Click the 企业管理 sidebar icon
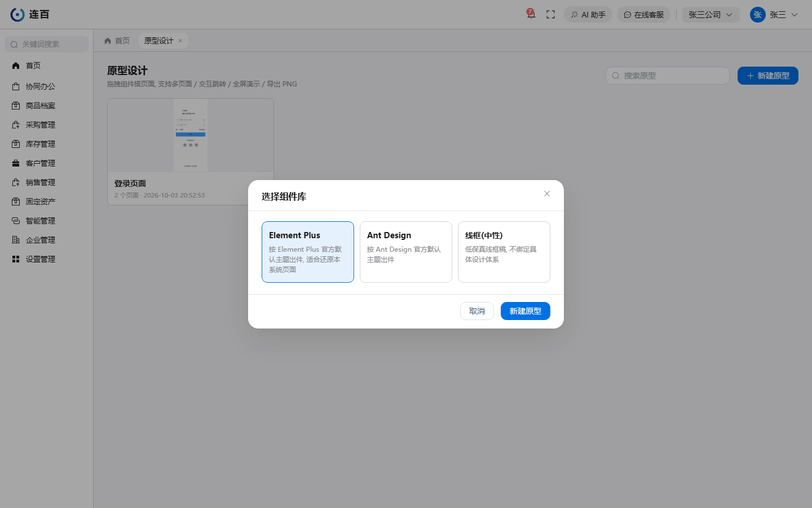This screenshot has width=812, height=508. tap(16, 240)
